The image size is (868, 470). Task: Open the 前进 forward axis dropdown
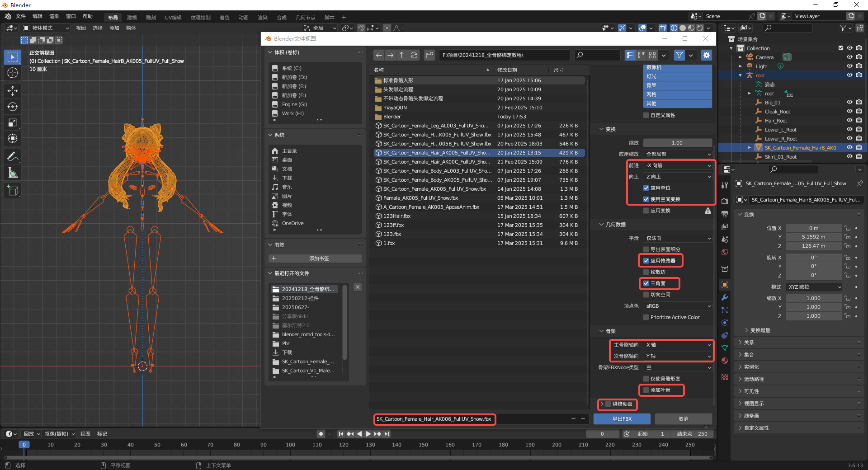677,165
